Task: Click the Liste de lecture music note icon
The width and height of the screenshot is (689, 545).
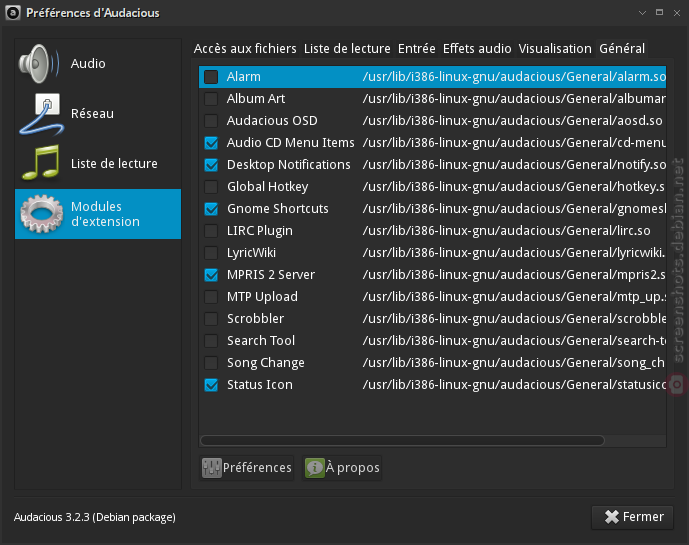Action: pos(41,163)
